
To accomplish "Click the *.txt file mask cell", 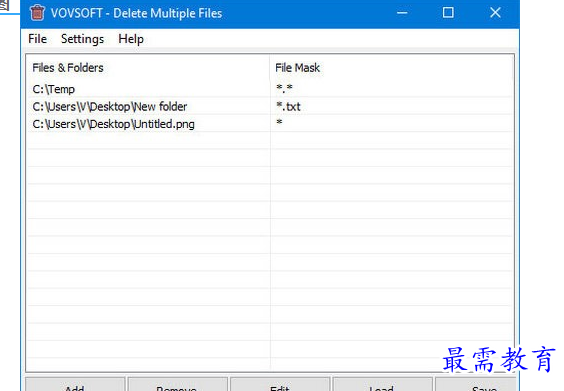I will (x=392, y=106).
